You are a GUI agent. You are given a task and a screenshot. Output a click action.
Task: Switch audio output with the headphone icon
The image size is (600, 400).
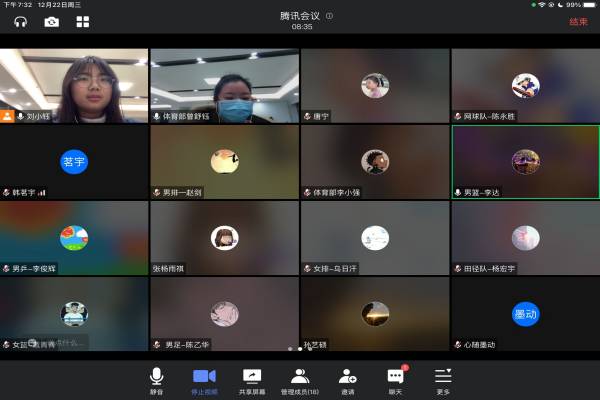[x=20, y=21]
